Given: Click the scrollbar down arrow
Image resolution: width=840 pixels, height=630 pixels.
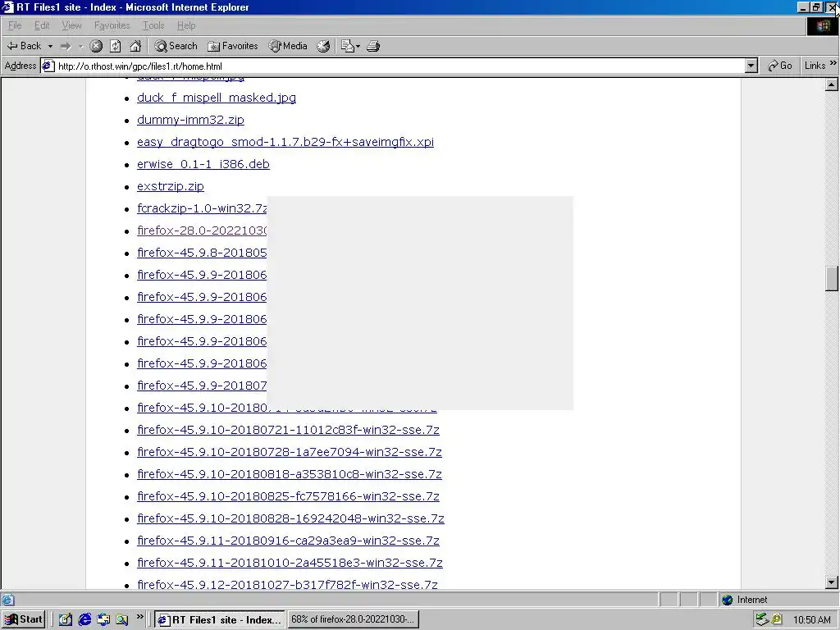Looking at the screenshot, I should coord(832,582).
